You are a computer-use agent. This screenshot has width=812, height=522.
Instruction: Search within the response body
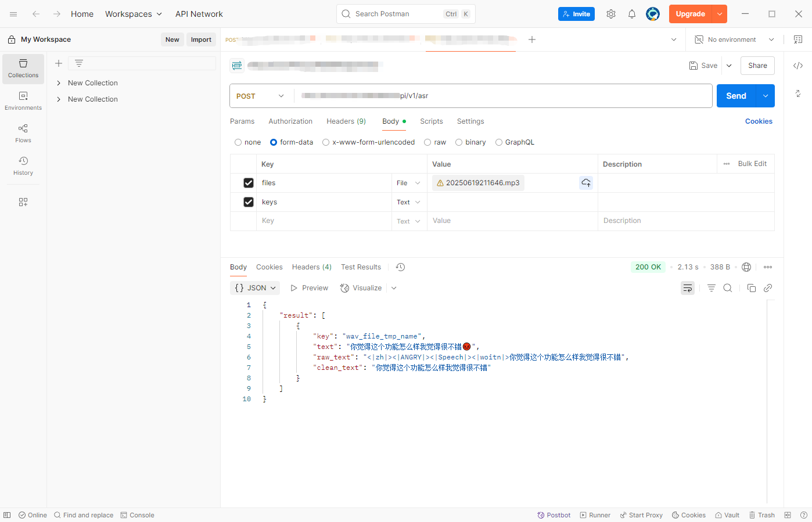(727, 288)
